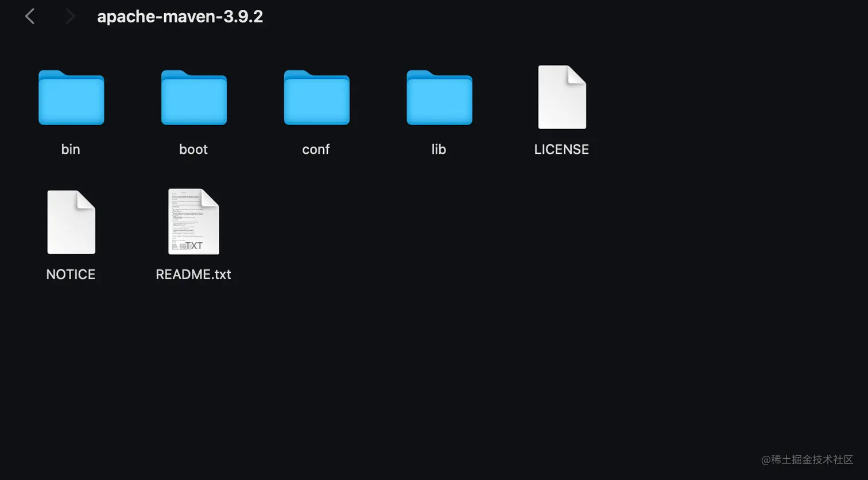The width and height of the screenshot is (868, 480).
Task: Select the lib folder icon
Action: [440, 98]
